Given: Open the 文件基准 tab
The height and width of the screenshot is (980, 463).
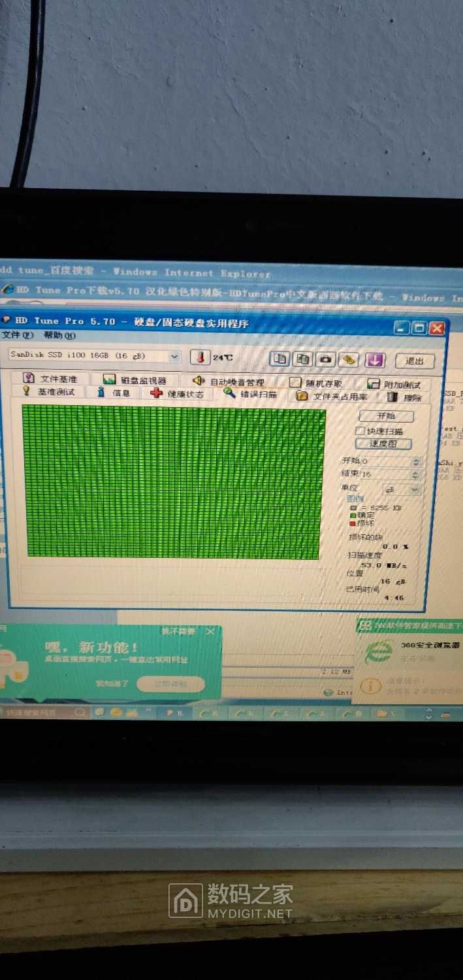Looking at the screenshot, I should coord(51,378).
